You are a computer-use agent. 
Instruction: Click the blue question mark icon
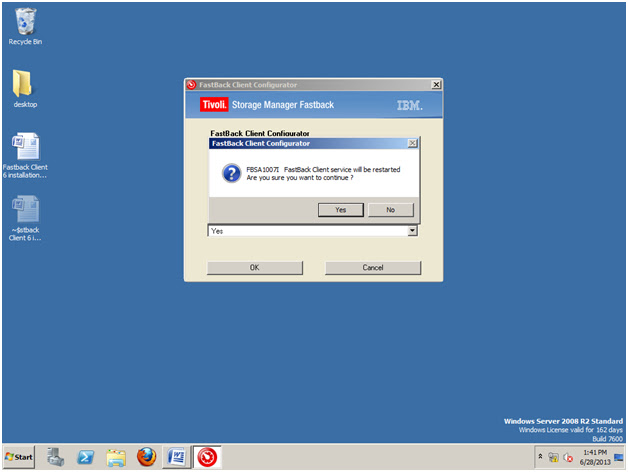[x=231, y=173]
